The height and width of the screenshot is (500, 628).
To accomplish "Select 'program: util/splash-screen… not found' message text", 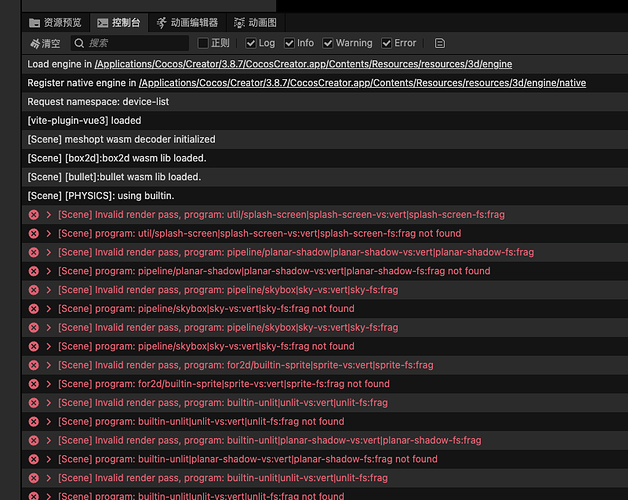I will (260, 234).
